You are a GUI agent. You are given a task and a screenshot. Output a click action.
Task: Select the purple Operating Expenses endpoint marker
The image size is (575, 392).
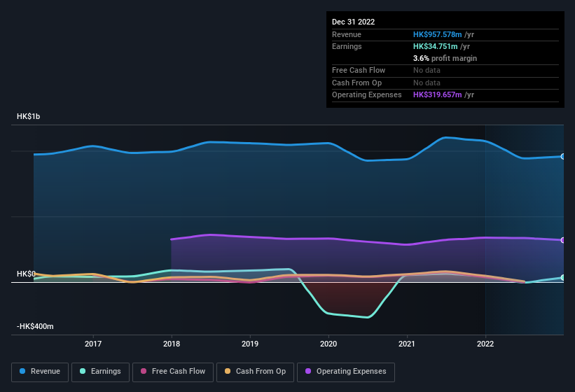pyautogui.click(x=563, y=240)
